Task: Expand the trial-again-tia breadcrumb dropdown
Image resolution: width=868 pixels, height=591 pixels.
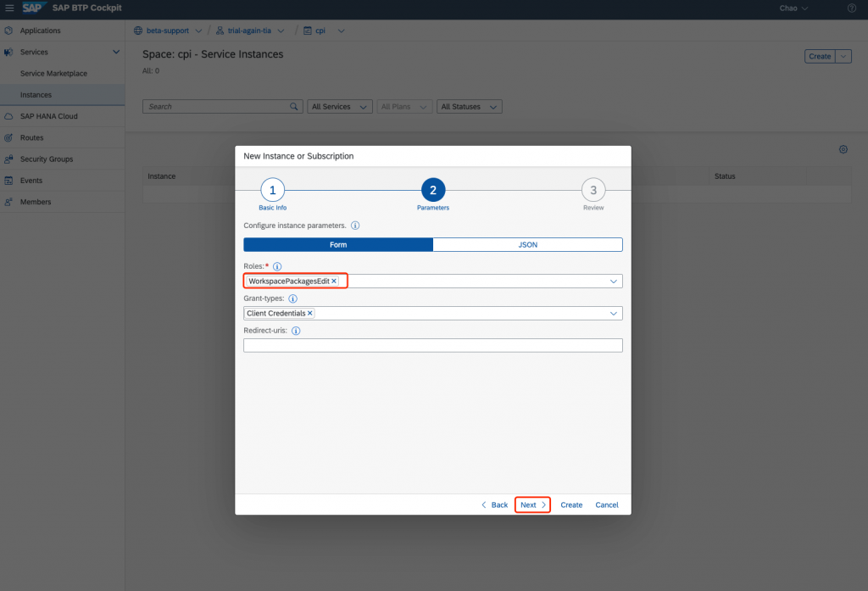Action: click(x=281, y=31)
